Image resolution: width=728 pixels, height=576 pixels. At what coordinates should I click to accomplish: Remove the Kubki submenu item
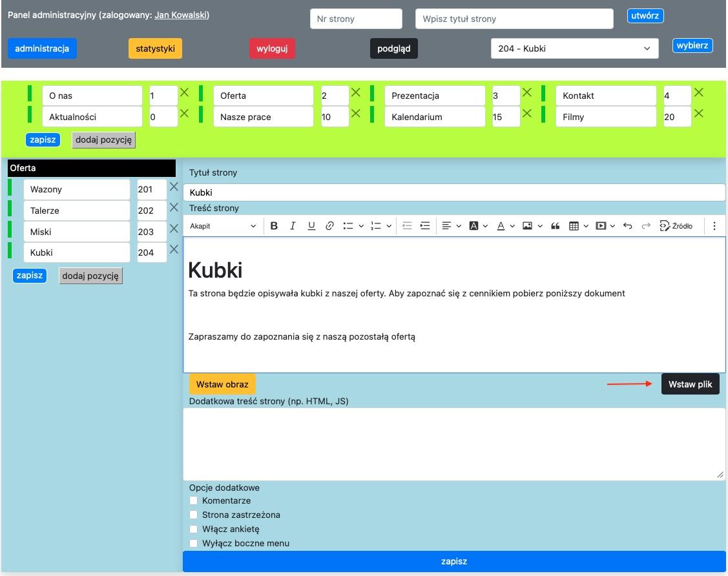click(x=174, y=249)
